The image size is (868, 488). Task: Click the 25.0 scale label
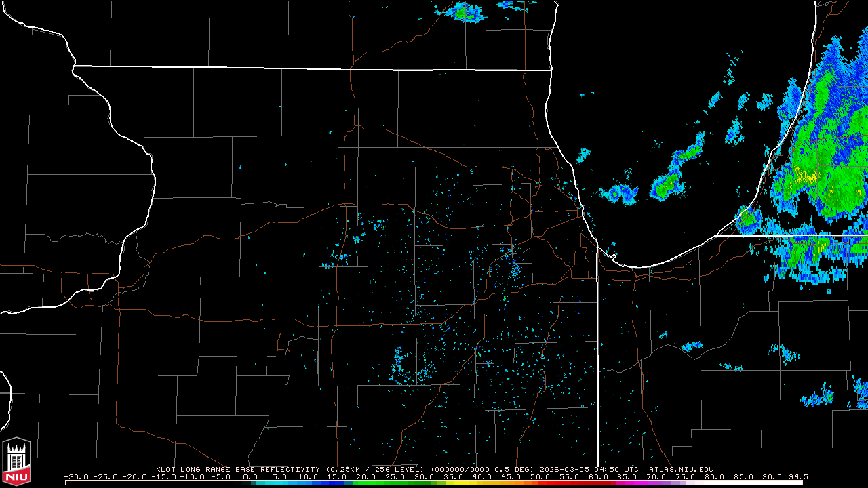click(x=395, y=476)
